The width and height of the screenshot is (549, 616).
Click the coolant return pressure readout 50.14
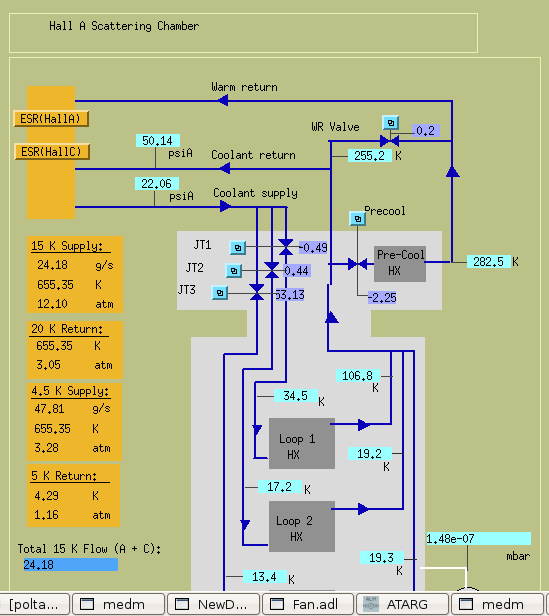point(158,141)
